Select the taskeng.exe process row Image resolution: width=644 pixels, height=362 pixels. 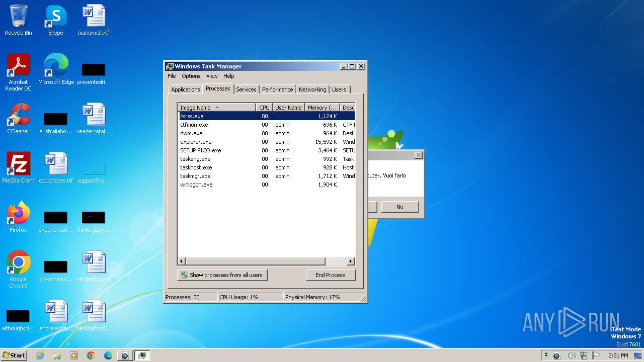coord(266,159)
